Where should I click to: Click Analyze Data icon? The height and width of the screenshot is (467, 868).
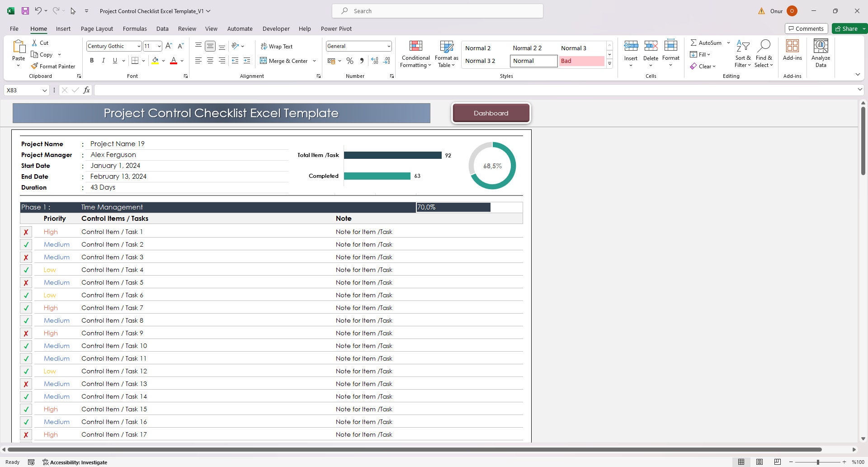pos(821,54)
